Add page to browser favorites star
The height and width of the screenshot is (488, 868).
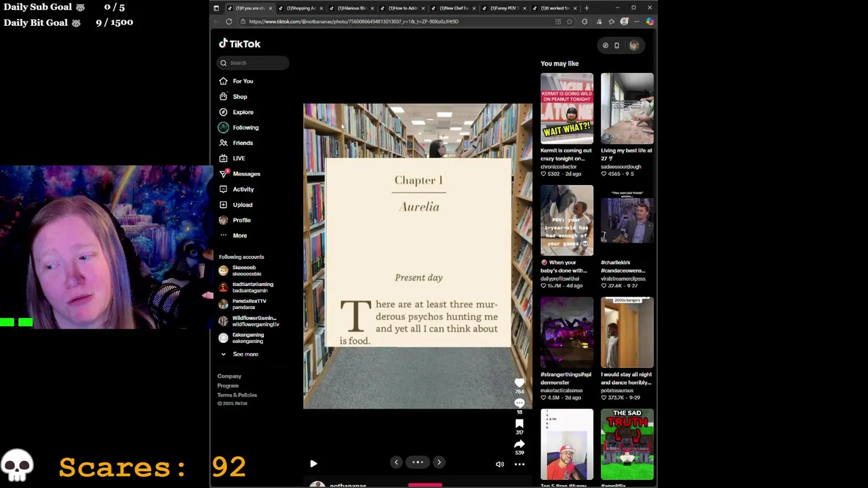(x=569, y=22)
